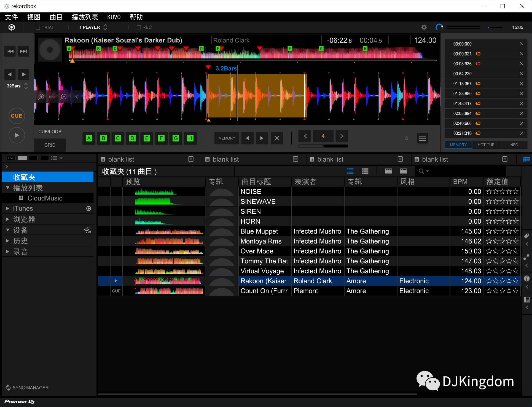Screen dimensions: 532x407
Task: Open the tree view options dropdown
Action: (57, 158)
